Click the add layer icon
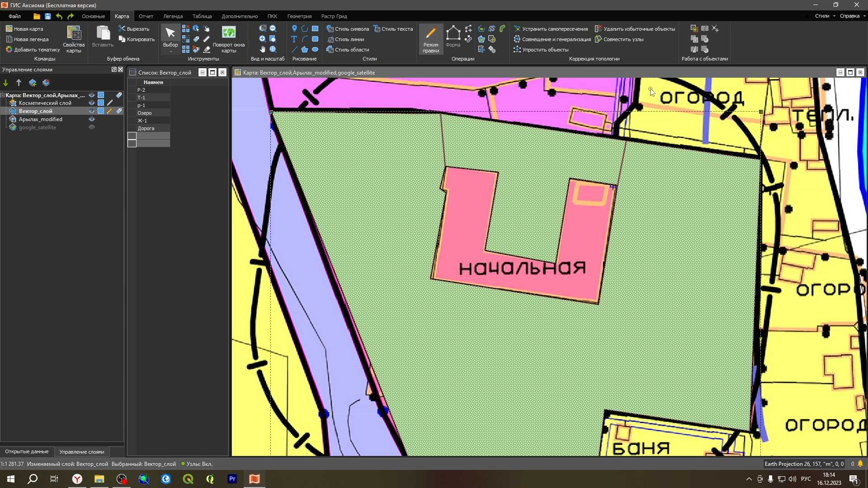Image resolution: width=868 pixels, height=488 pixels. click(33, 83)
